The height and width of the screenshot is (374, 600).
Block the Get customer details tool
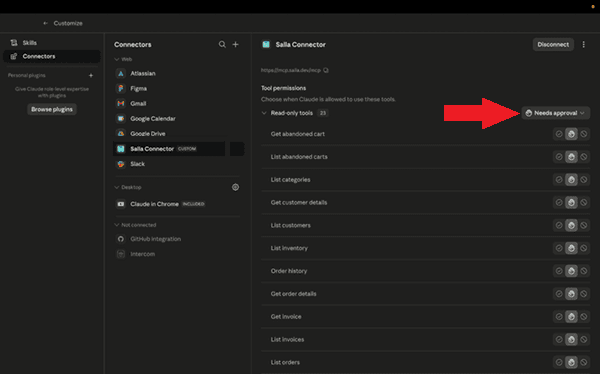pyautogui.click(x=584, y=203)
